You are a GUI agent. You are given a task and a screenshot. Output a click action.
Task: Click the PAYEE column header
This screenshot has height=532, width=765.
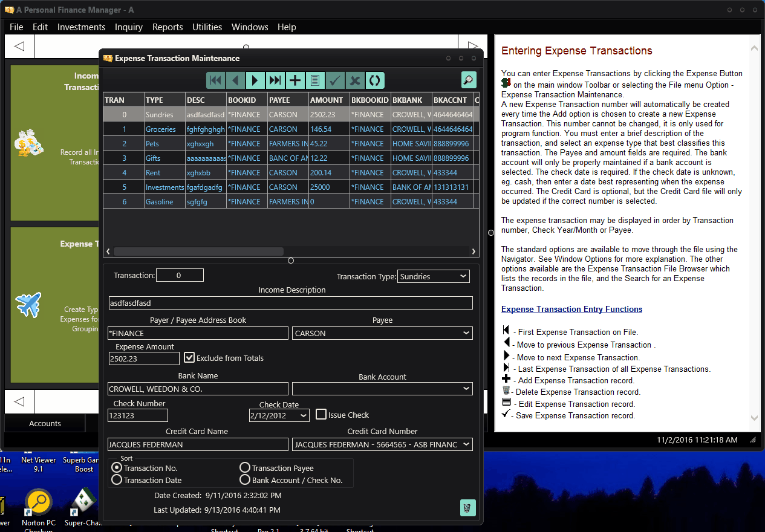tap(288, 100)
